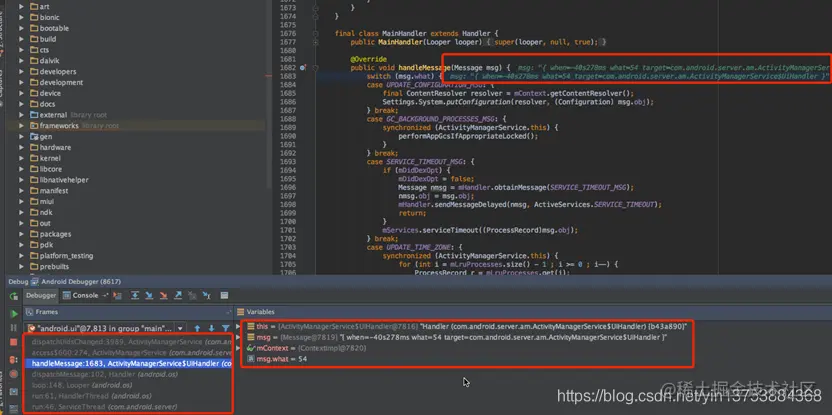Select the libcore folder
This screenshot has width=832, height=415.
point(46,169)
